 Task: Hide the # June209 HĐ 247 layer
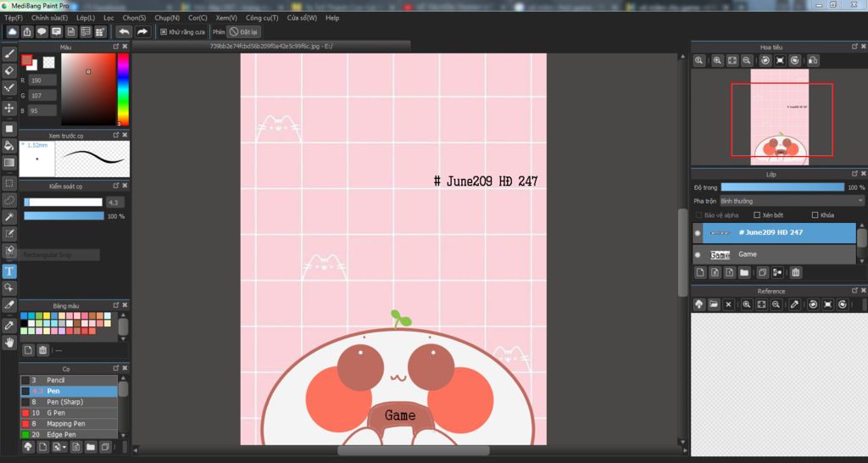(698, 233)
